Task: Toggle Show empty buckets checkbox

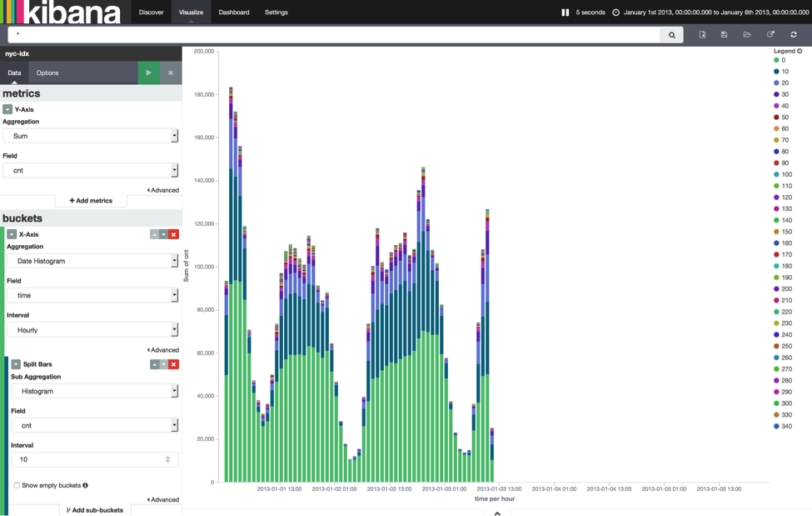Action: [17, 485]
